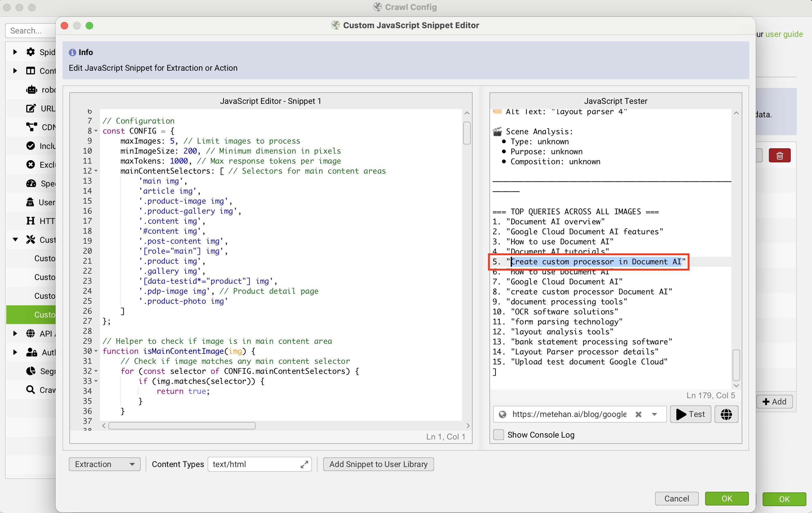This screenshot has width=812, height=513.
Task: Click Add Snippet to User Library
Action: (x=378, y=465)
